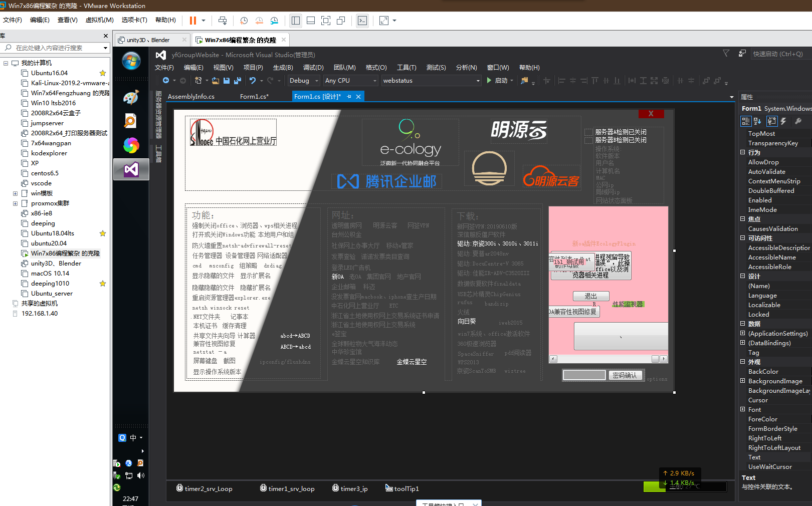Open the Any CPU platform dropdown

(350, 81)
